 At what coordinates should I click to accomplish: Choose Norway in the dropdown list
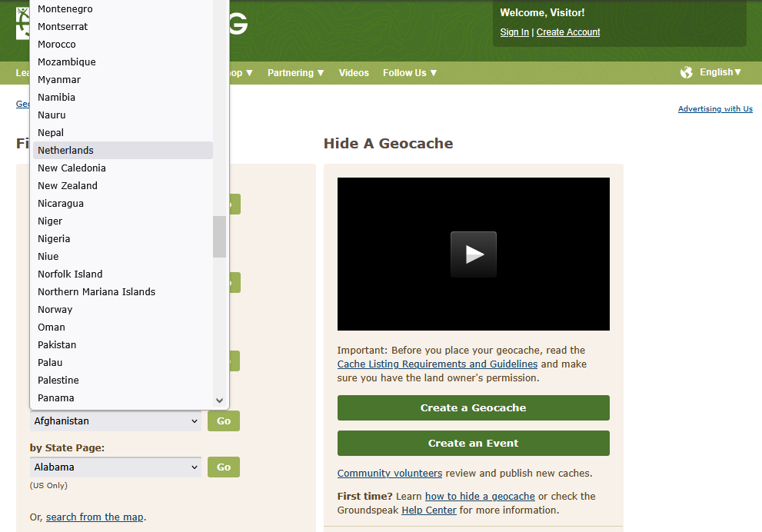(x=55, y=310)
